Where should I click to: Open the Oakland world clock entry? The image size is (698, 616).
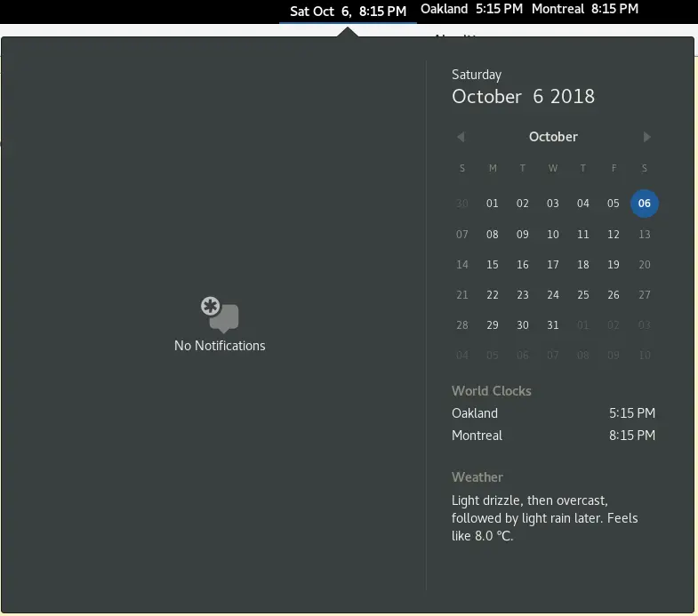pos(553,413)
